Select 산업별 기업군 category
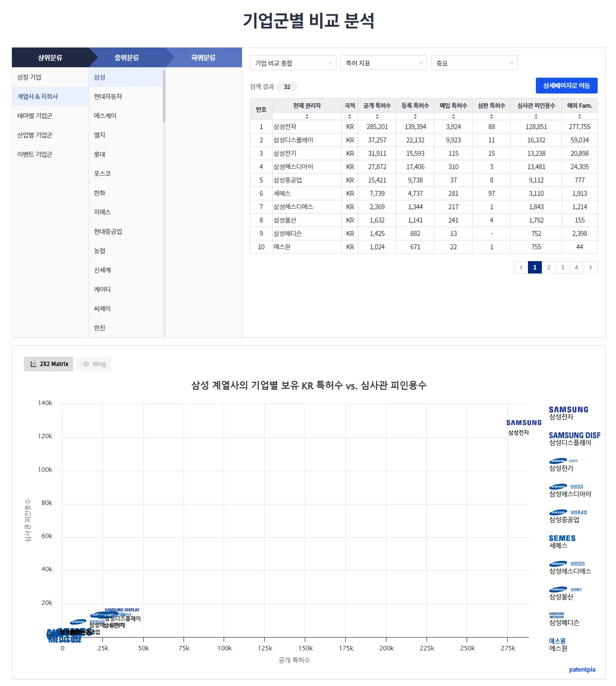This screenshot has height=686, width=616. coord(50,135)
